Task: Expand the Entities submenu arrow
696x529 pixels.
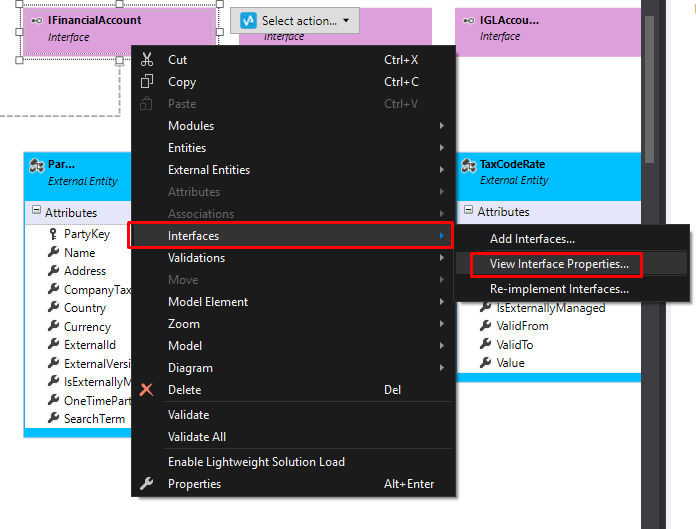Action: click(x=442, y=147)
